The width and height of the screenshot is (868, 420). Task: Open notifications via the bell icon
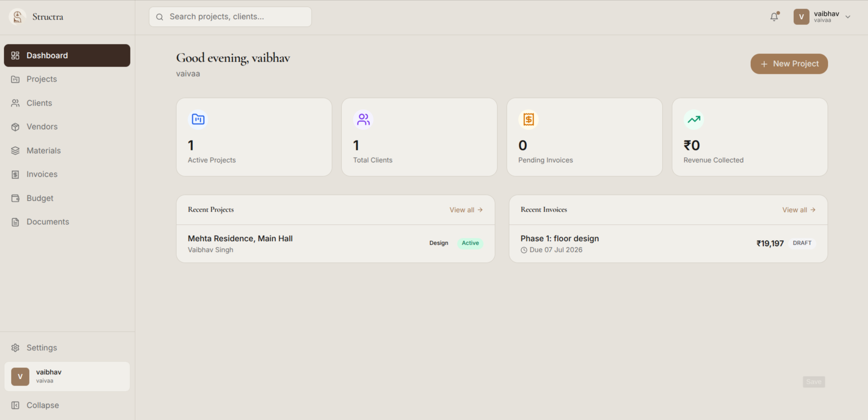[x=774, y=17]
